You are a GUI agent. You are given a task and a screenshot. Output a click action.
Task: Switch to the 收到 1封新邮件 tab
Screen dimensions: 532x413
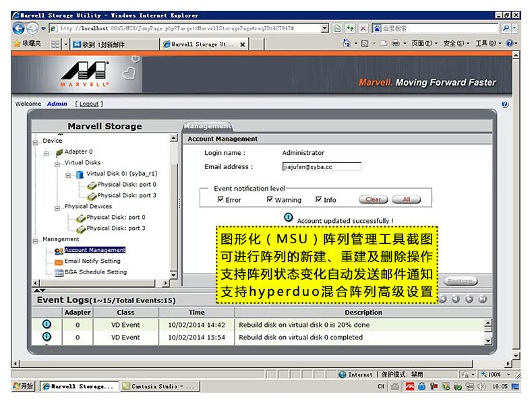pyautogui.click(x=115, y=44)
